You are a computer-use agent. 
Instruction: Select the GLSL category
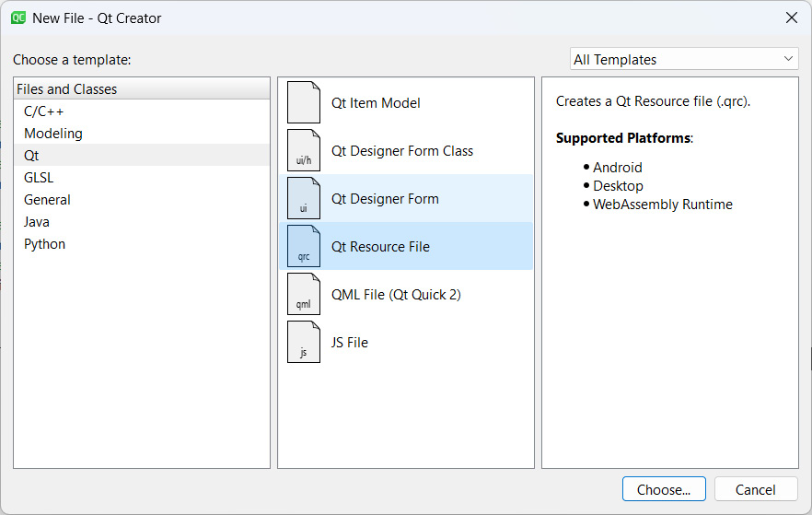[x=142, y=177]
